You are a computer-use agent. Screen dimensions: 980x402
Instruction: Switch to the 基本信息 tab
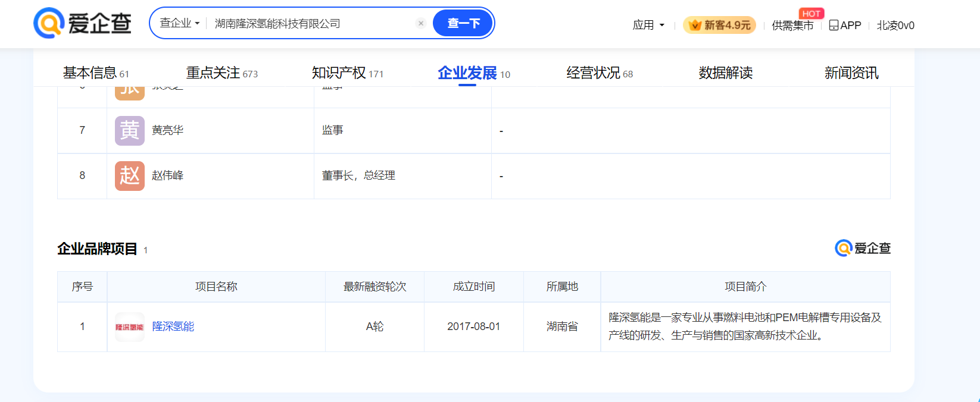[96, 73]
